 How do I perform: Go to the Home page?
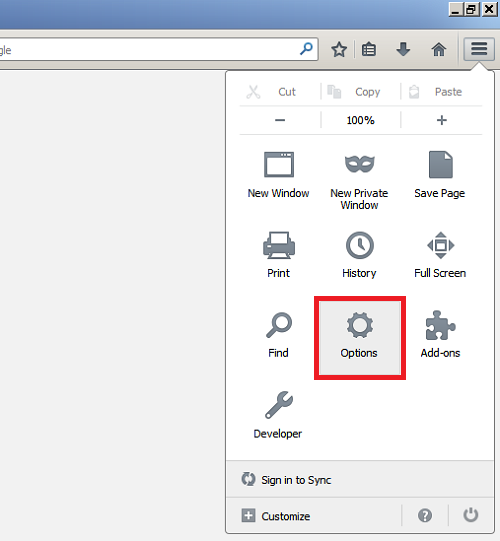tap(439, 49)
